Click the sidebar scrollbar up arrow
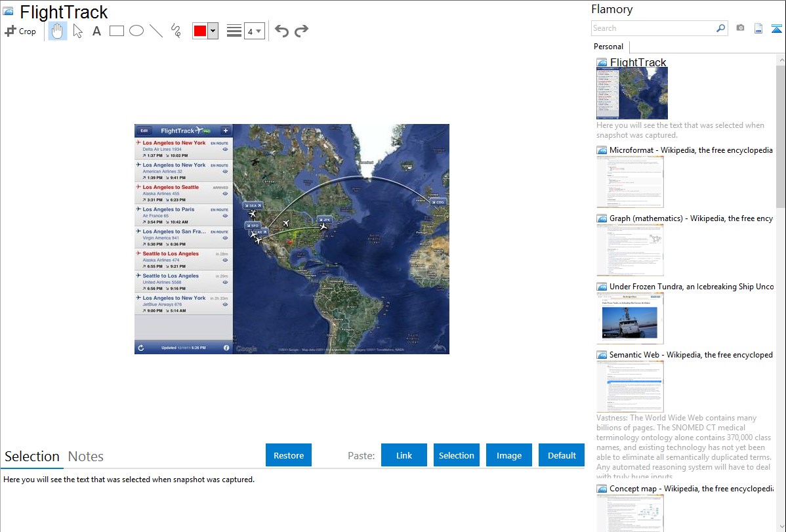 click(781, 60)
